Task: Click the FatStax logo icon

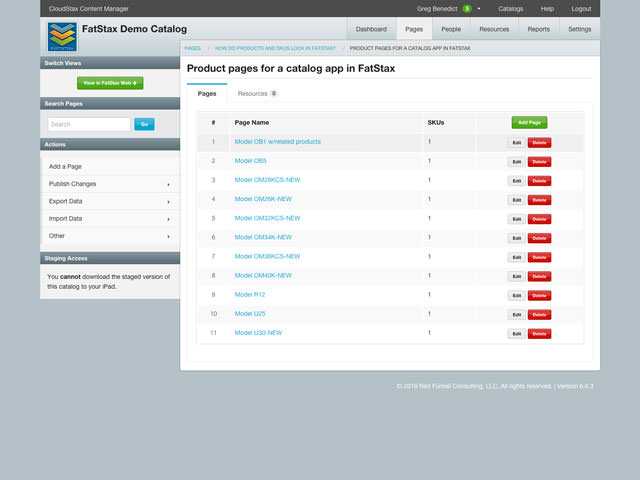Action: 62,37
